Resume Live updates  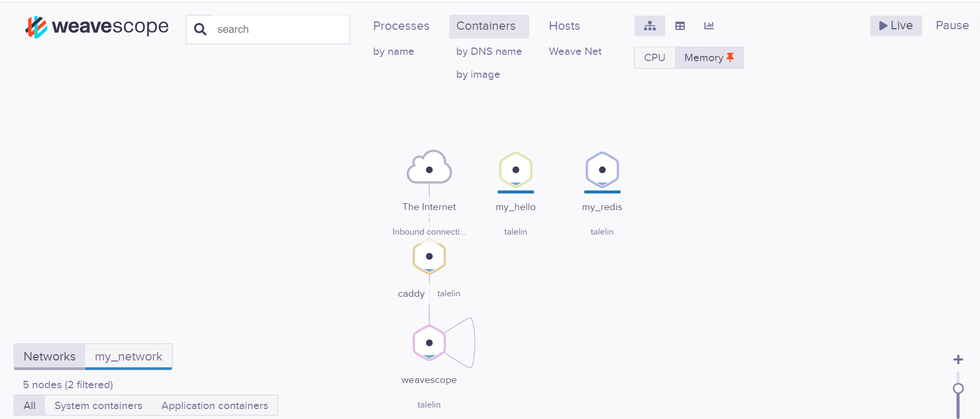tap(896, 26)
